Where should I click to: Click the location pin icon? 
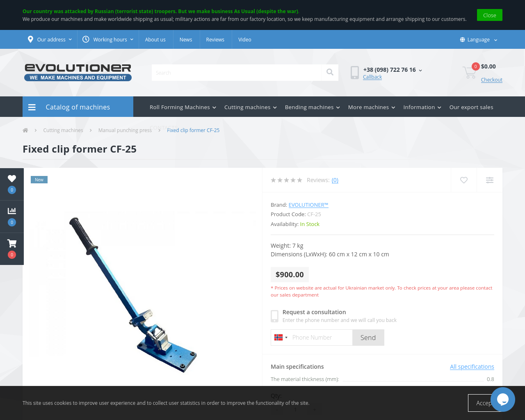[x=30, y=39]
